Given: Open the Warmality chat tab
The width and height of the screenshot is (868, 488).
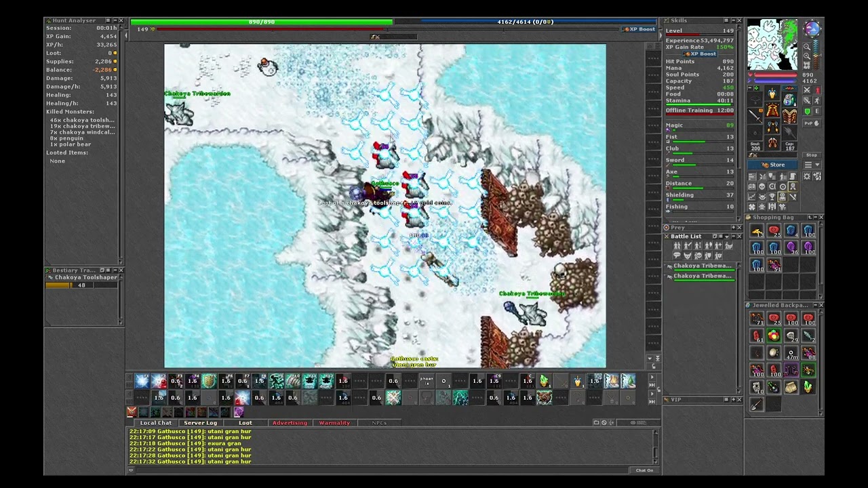Looking at the screenshot, I should 334,423.
